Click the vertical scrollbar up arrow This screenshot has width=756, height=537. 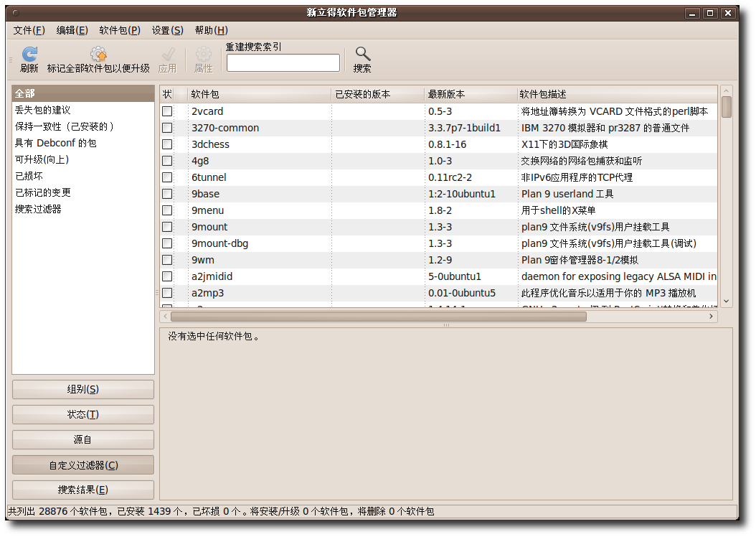(x=726, y=90)
